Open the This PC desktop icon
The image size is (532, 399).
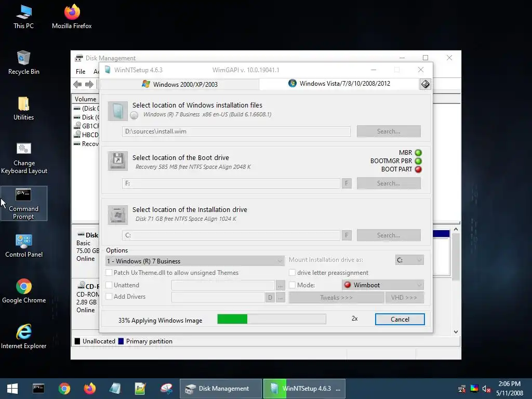[x=23, y=17]
